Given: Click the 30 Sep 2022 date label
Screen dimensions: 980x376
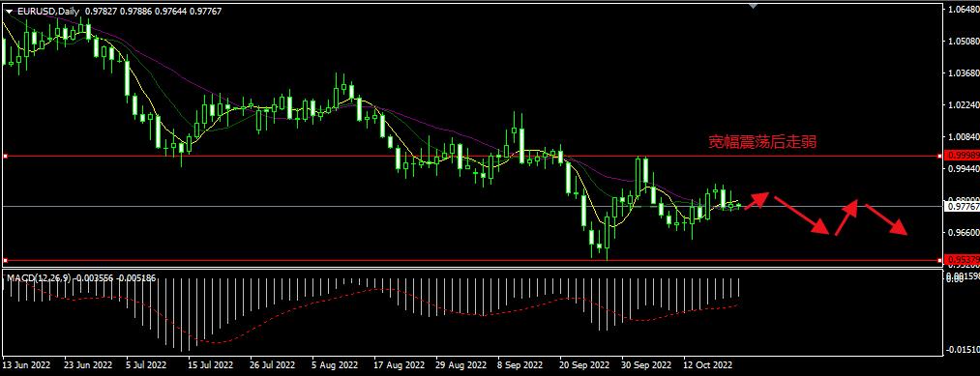Looking at the screenshot, I should coord(646,364).
